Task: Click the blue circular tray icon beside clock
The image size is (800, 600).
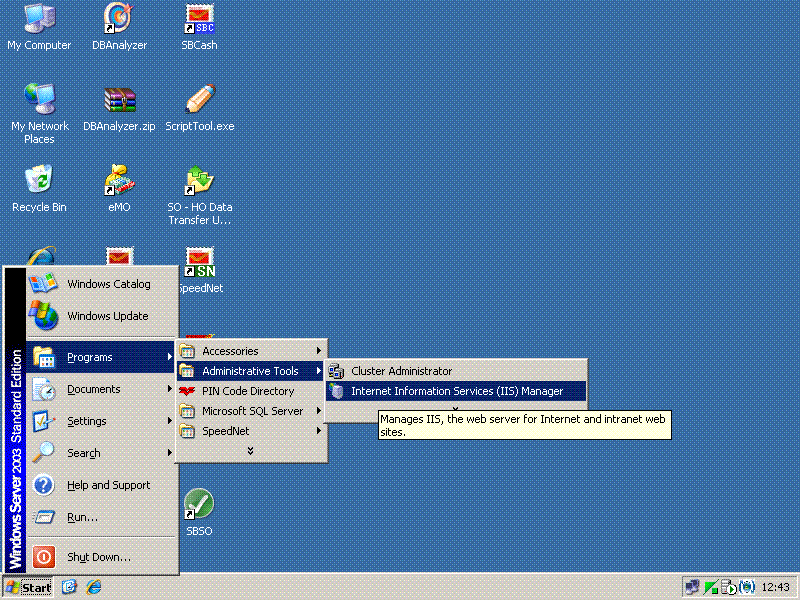Action: coord(747,587)
